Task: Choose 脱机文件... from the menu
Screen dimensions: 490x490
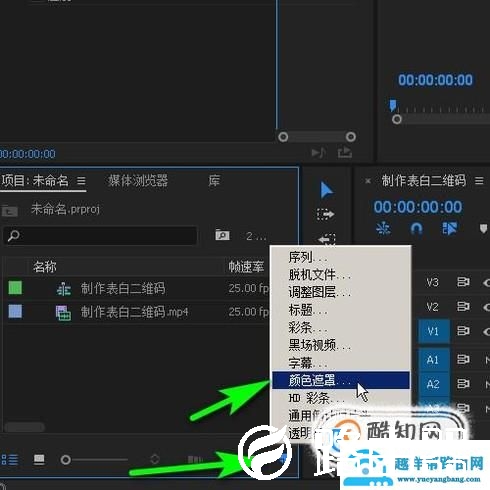Action: click(341, 275)
